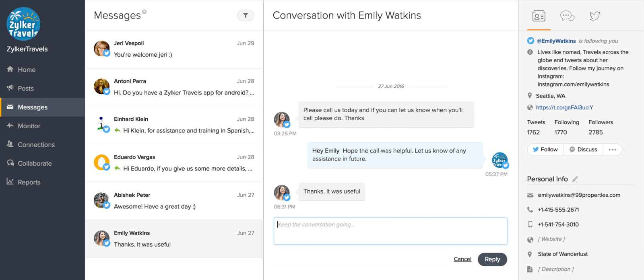Click the reply arrow icon on Eduardo Vargas's message

(118, 168)
